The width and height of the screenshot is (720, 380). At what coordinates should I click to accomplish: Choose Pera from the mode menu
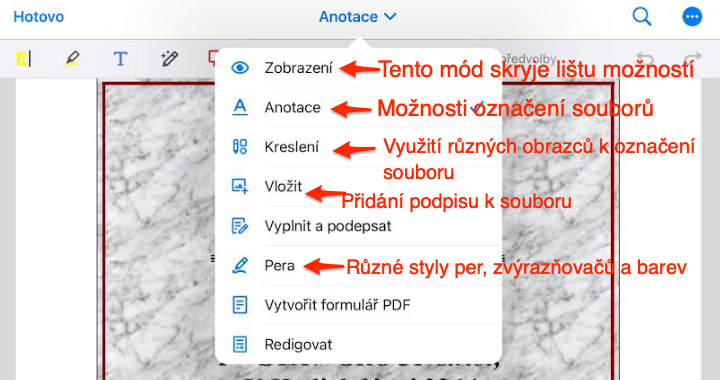coord(358,265)
